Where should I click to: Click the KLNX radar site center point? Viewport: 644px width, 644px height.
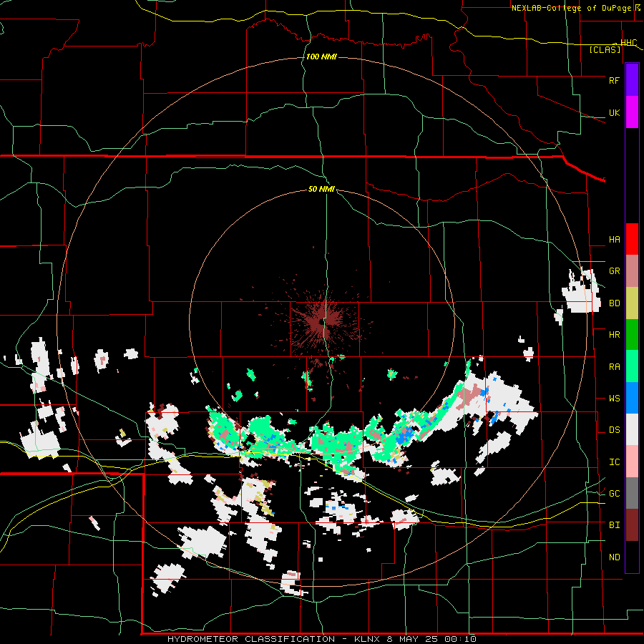322,323
